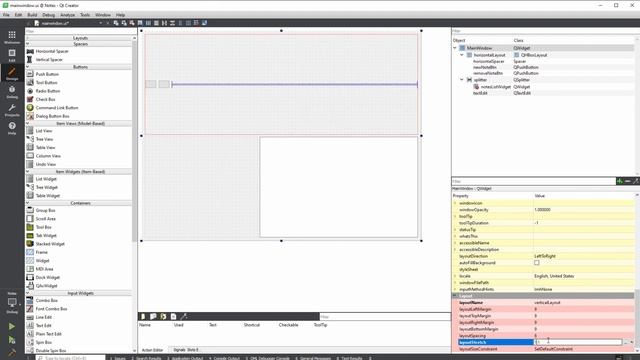
Task: Click the New action icon in Action Editor
Action: [x=143, y=316]
